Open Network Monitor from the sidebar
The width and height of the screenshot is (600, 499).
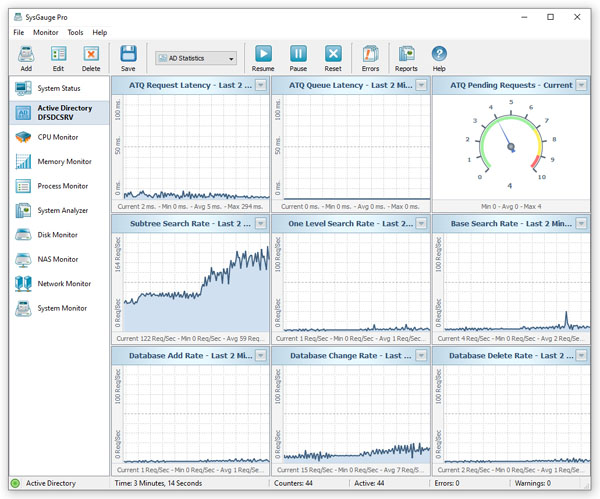pos(59,284)
